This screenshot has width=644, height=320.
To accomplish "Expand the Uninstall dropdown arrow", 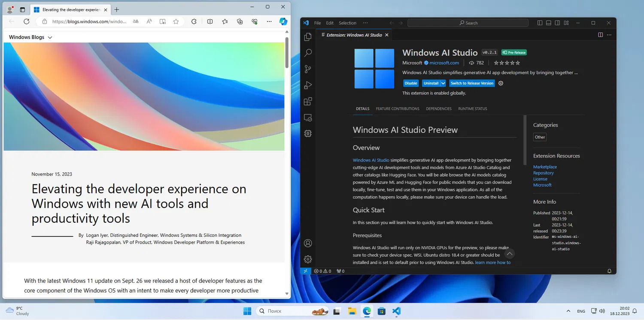I will 443,83.
